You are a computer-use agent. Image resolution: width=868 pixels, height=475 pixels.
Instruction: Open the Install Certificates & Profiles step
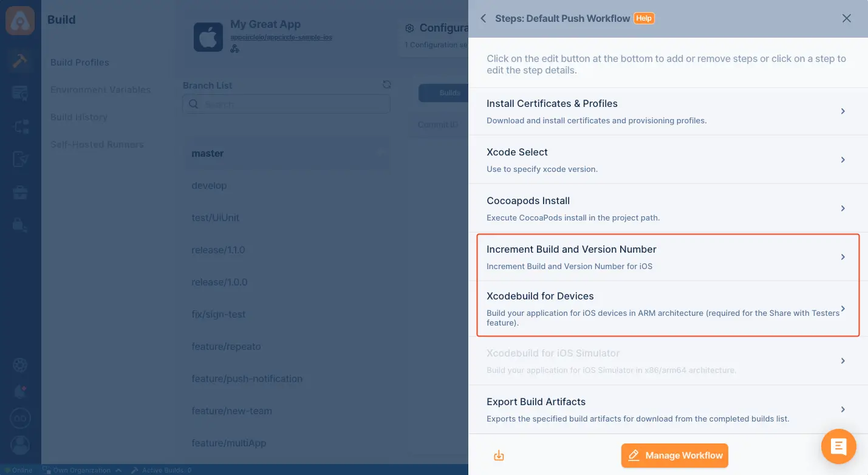point(668,111)
